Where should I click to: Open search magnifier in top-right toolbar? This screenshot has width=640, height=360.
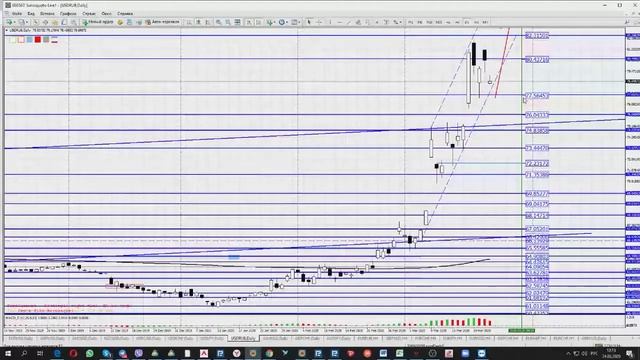[627, 22]
